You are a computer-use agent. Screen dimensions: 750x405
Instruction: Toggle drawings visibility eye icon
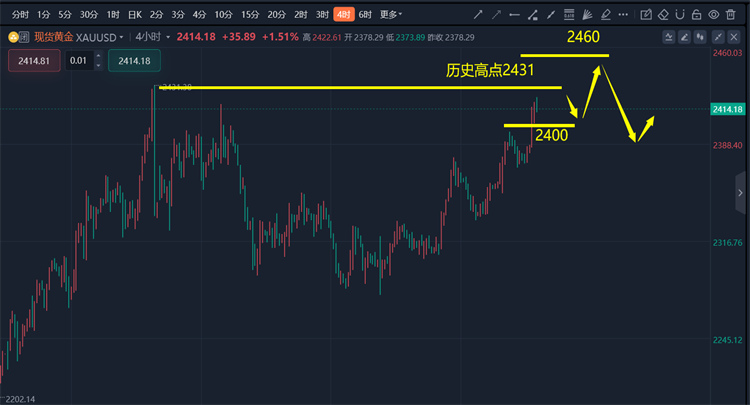coord(714,15)
